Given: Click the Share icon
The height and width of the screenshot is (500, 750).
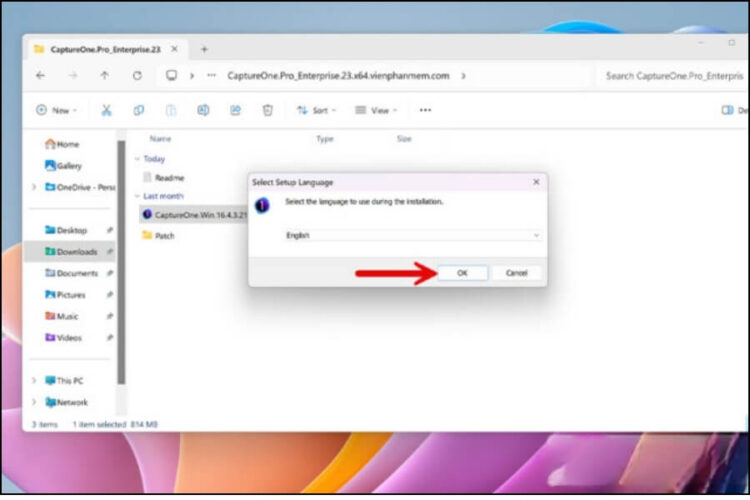Looking at the screenshot, I should click(x=235, y=110).
